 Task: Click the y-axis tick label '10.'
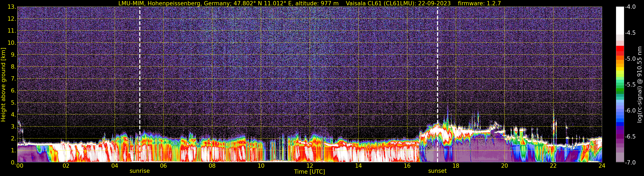coord(12,43)
